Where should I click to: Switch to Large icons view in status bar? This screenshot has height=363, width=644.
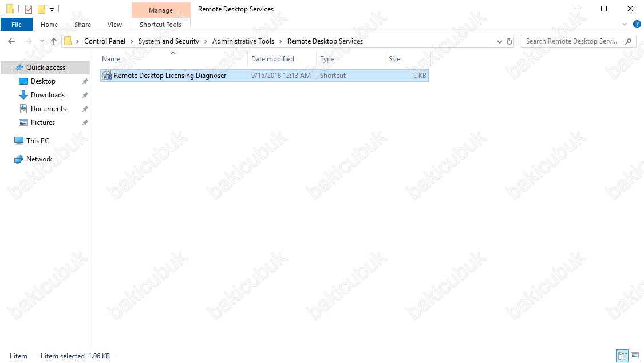tap(635, 356)
